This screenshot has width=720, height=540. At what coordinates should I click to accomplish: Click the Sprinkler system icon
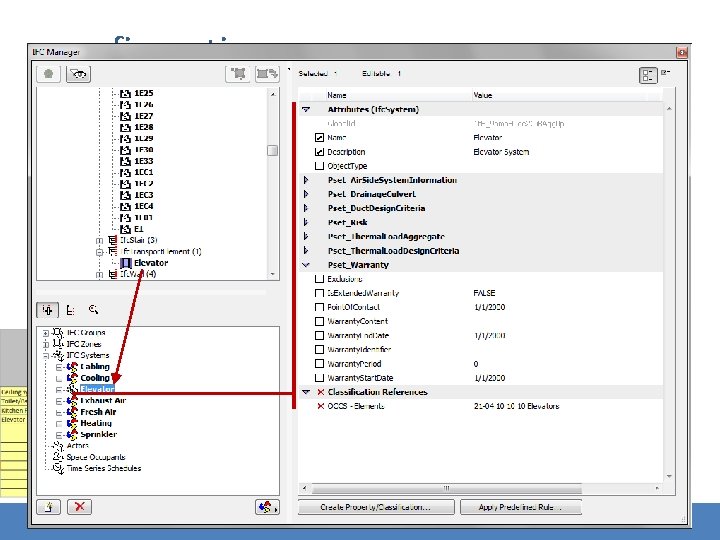72,434
